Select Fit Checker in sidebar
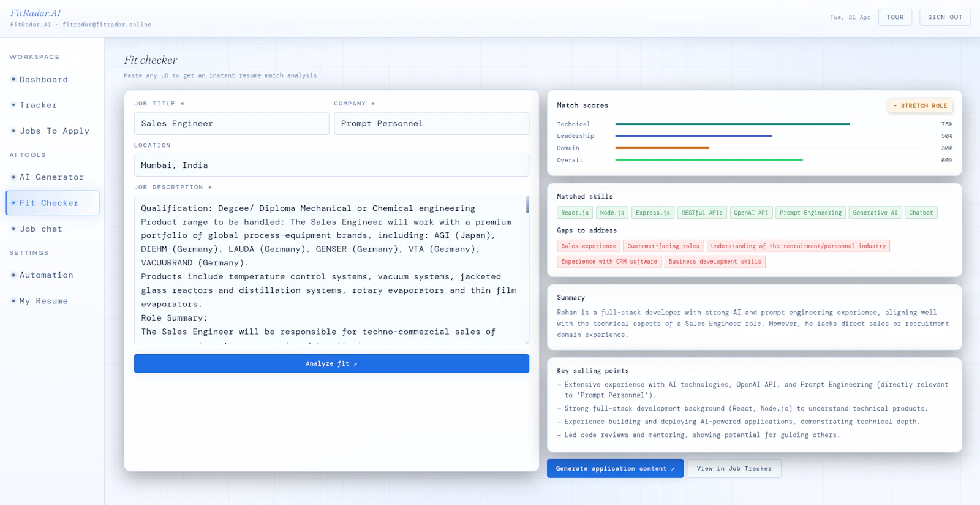Viewport: 980px width, 505px height. [52, 203]
